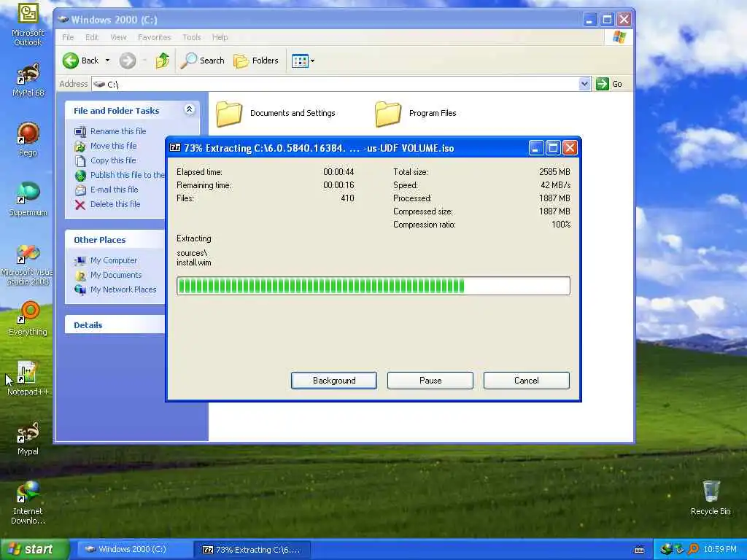The width and height of the screenshot is (747, 560).
Task: Select the Recycle Bin icon
Action: point(711,498)
